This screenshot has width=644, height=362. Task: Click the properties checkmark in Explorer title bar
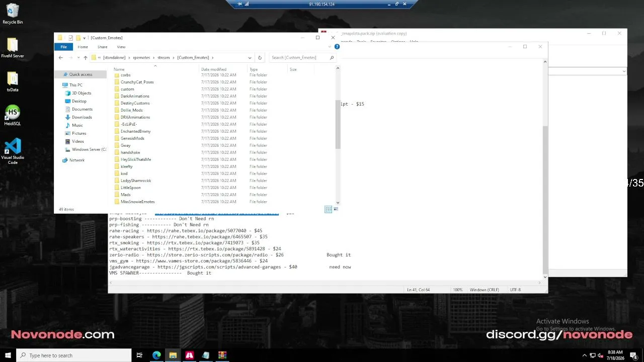tap(71, 38)
